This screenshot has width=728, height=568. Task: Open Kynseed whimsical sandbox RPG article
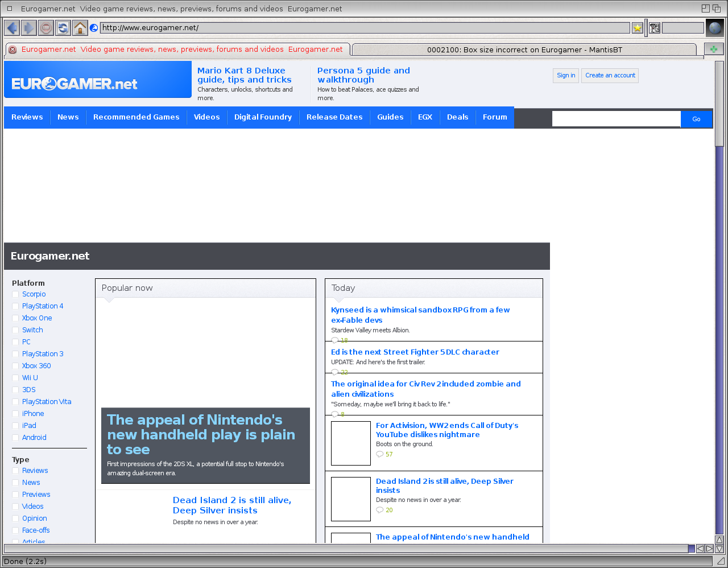420,315
